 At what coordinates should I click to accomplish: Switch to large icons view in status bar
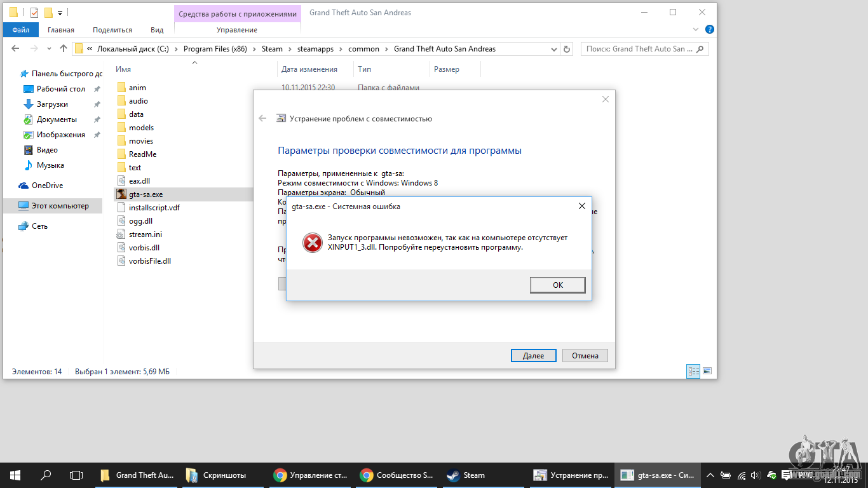click(707, 371)
